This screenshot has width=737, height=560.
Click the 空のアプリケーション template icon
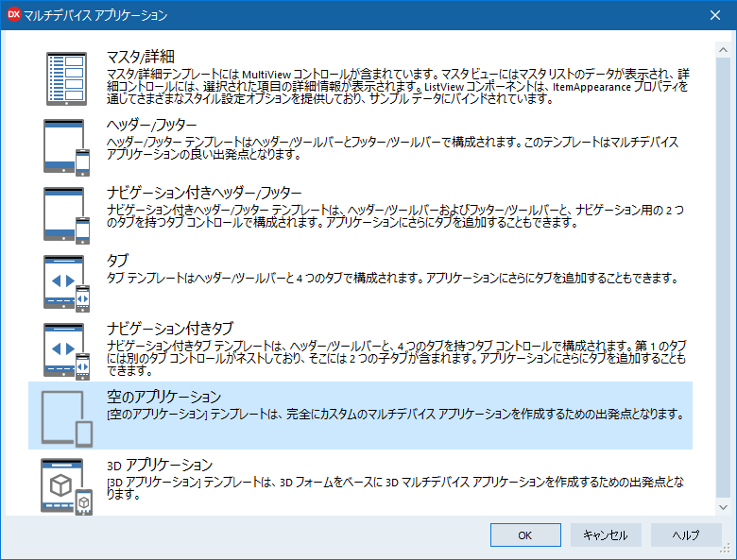(x=67, y=418)
